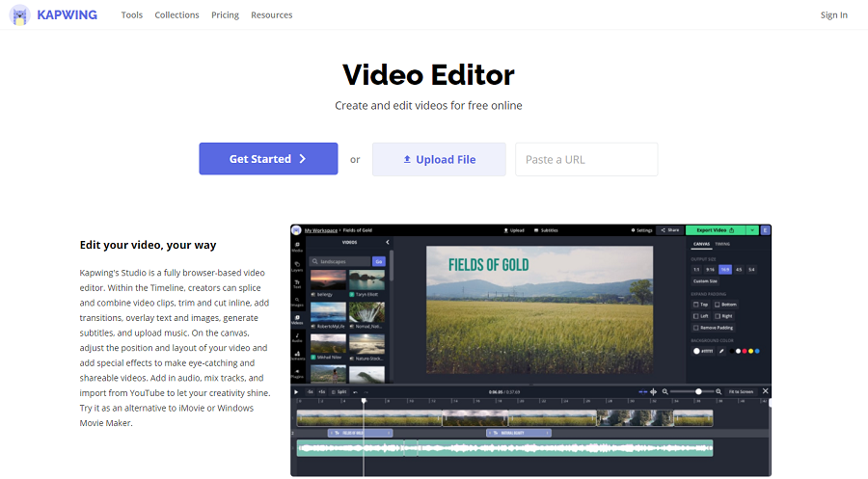Open the Tools menu
Image resolution: width=868 pixels, height=479 pixels.
pos(132,14)
